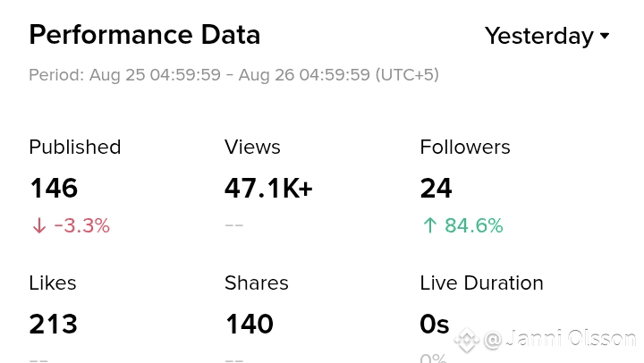Select the Live Duration metric label

482,283
